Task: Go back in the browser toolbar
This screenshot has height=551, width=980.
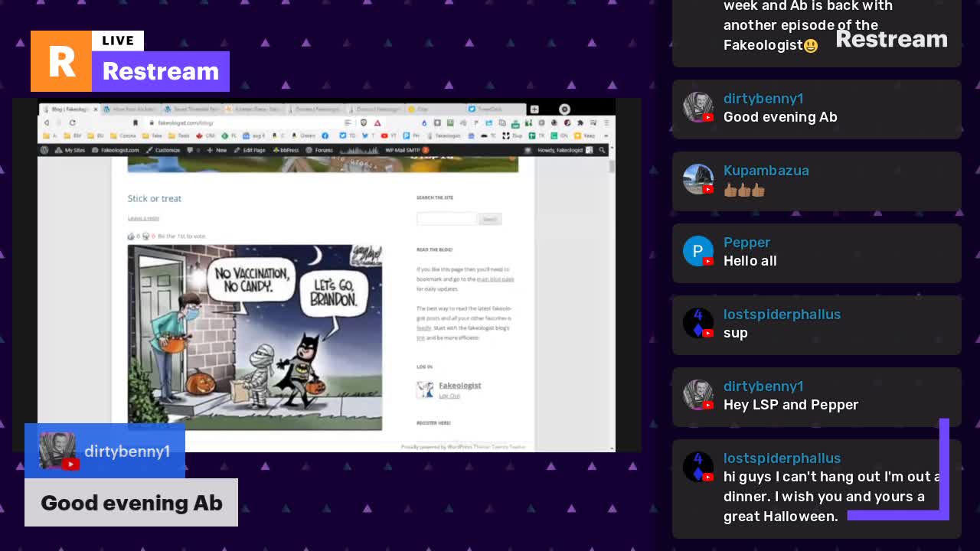Action: (47, 122)
